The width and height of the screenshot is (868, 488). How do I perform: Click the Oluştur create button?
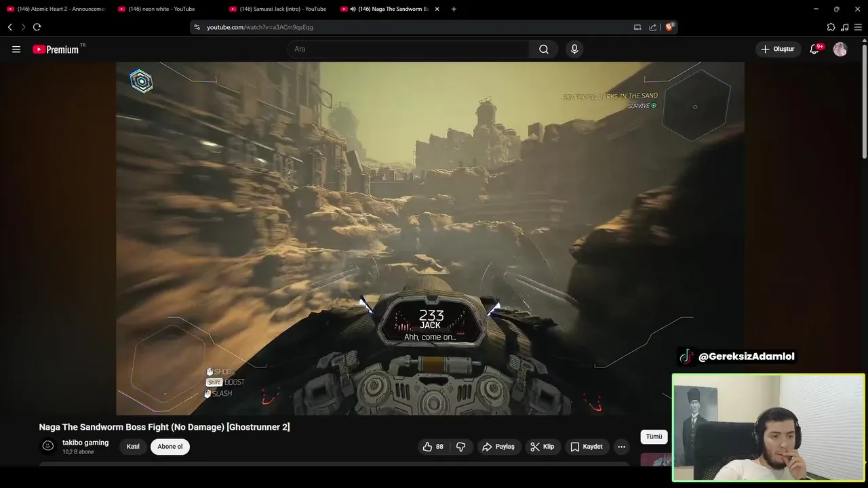click(x=778, y=49)
